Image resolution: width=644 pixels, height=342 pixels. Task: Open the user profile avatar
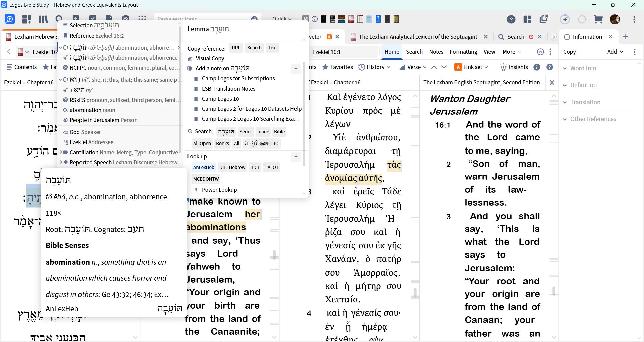(x=615, y=19)
